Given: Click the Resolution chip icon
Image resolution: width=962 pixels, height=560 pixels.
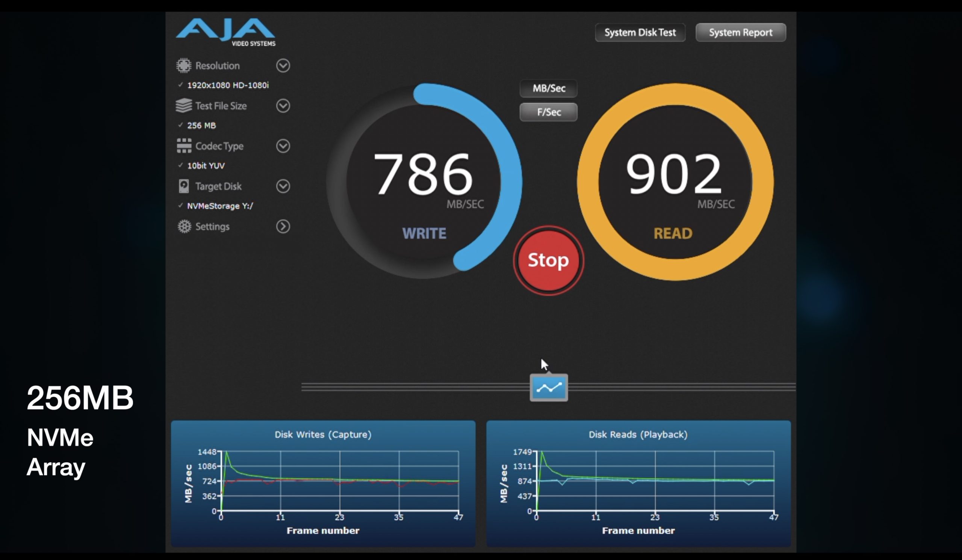Looking at the screenshot, I should click(x=184, y=66).
